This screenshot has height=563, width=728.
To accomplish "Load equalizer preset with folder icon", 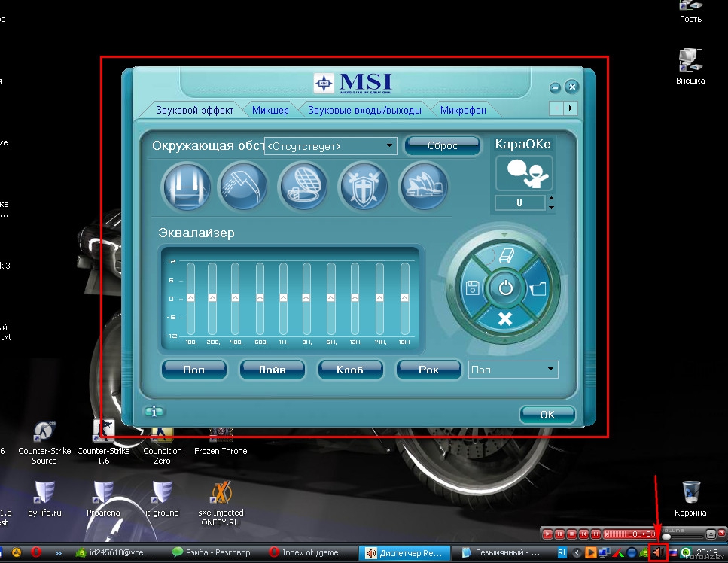I will point(538,288).
